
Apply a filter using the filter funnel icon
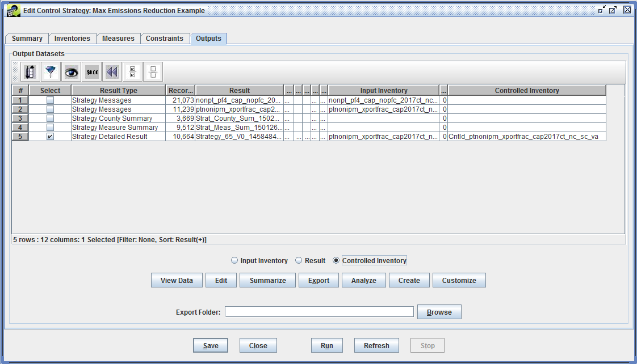coord(50,71)
